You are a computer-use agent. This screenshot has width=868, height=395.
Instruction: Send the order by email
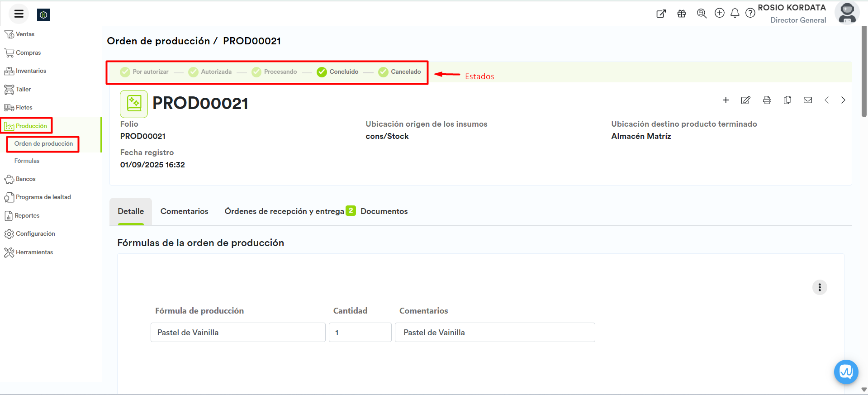(x=808, y=100)
